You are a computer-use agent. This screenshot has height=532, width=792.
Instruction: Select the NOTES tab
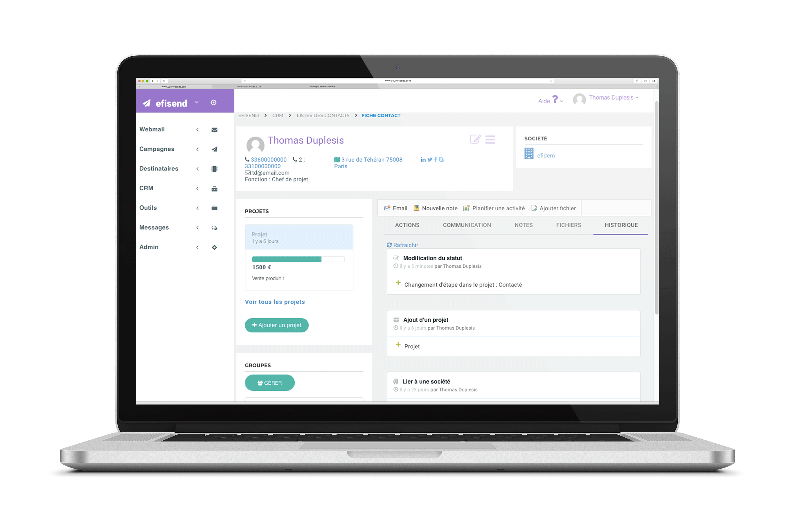(x=522, y=224)
